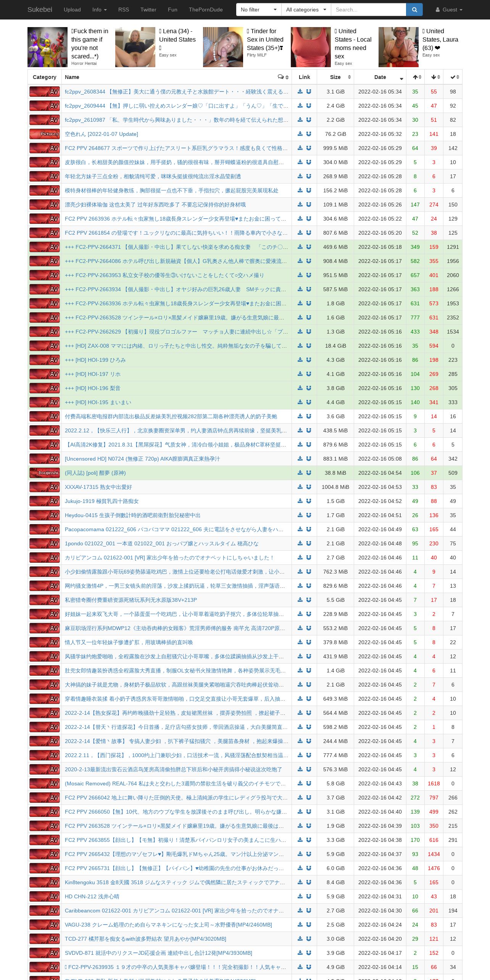Open magnet link for HOI-199 row

point(309,360)
